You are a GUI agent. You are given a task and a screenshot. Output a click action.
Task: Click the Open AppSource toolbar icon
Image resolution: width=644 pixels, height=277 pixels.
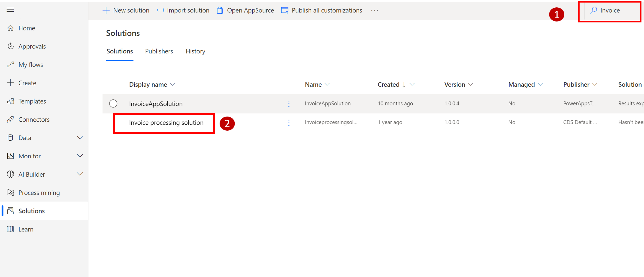click(220, 10)
